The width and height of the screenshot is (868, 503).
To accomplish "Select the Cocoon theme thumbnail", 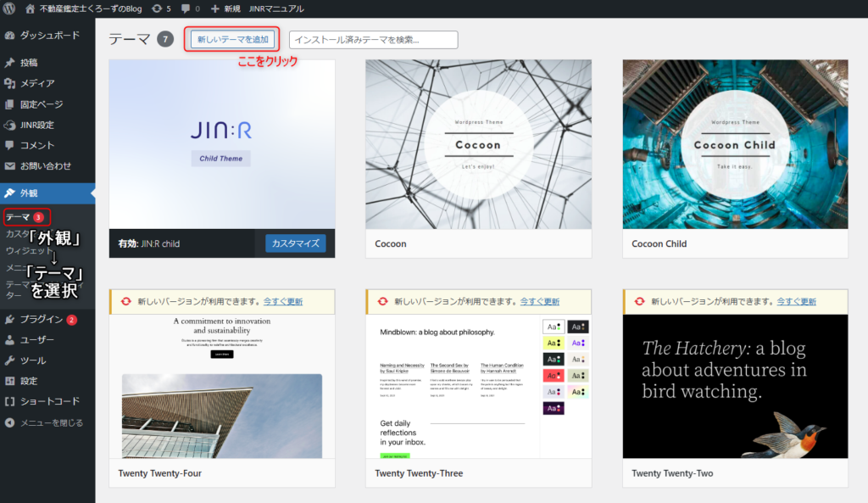I will 478,144.
